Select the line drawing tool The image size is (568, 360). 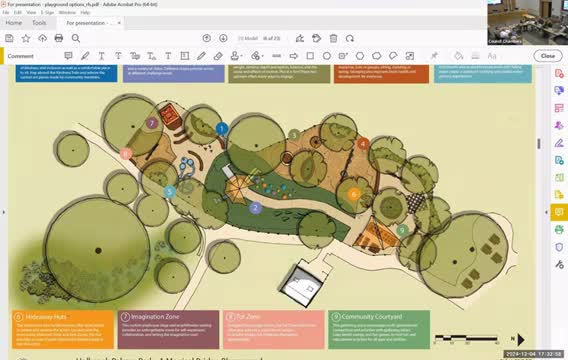pyautogui.click(x=277, y=56)
